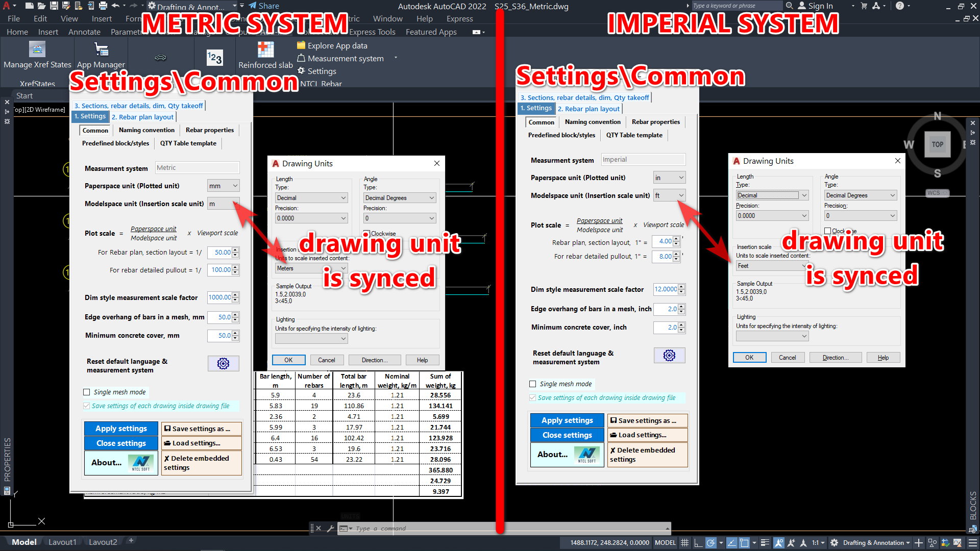Open workspace switching gear icon
The height and width of the screenshot is (551, 980).
pos(834,543)
